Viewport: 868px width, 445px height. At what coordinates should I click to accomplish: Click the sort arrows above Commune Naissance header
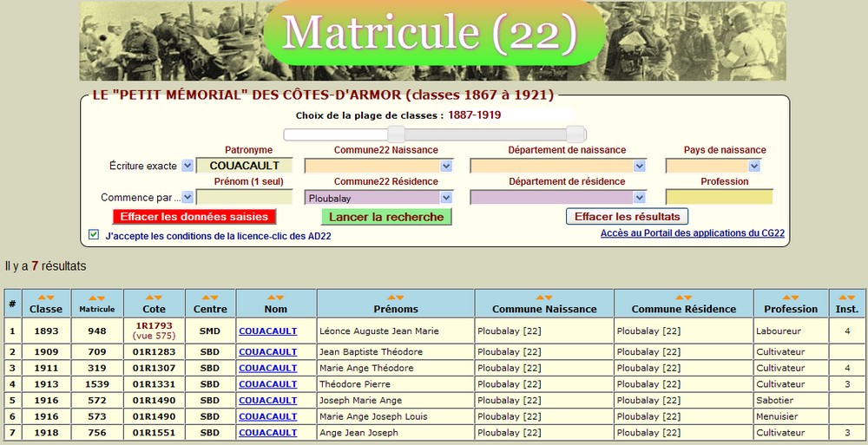click(544, 298)
